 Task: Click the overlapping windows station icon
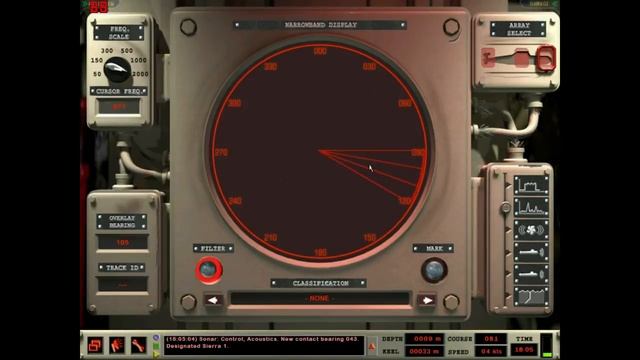pos(95,345)
